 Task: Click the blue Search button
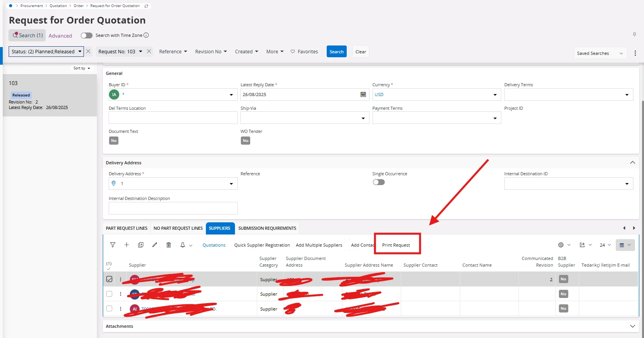[337, 52]
